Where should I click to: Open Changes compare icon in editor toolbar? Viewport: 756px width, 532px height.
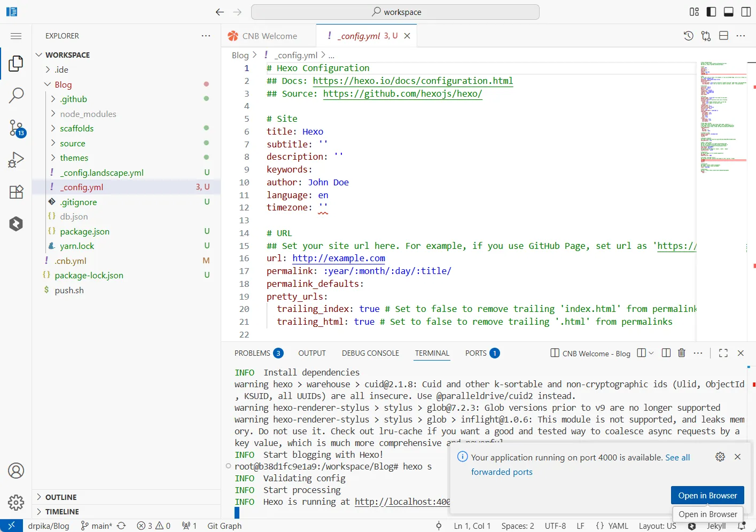[x=706, y=36]
